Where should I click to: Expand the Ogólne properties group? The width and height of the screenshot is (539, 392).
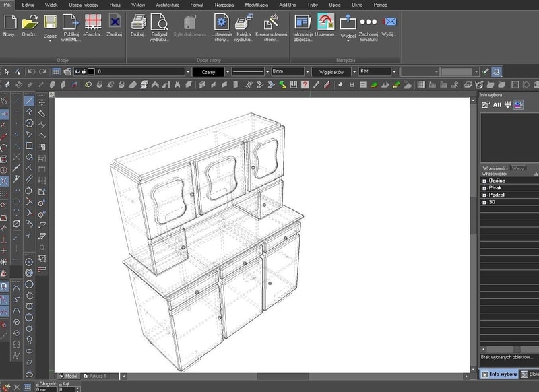coord(484,181)
